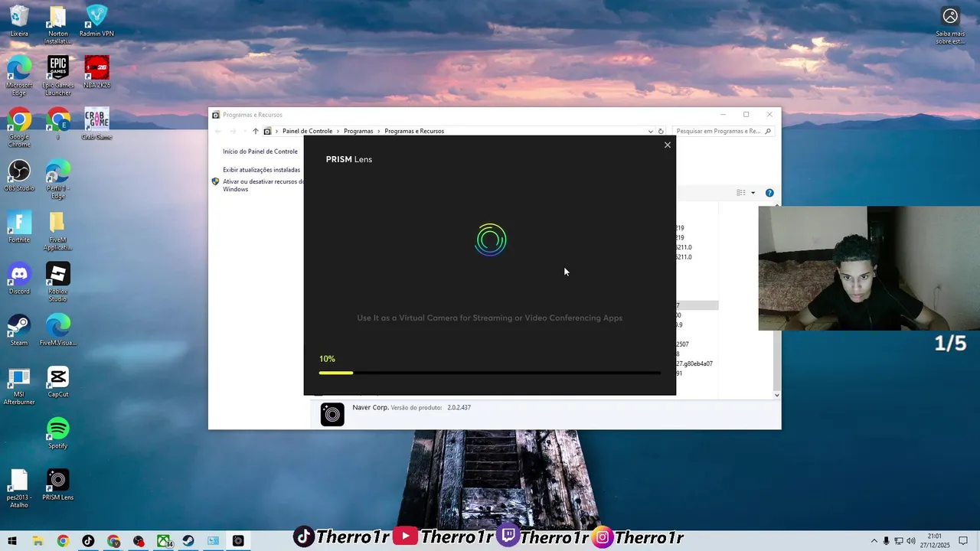This screenshot has width=980, height=551.
Task: Click 'Programas' breadcrumb in the address bar
Action: pos(358,131)
